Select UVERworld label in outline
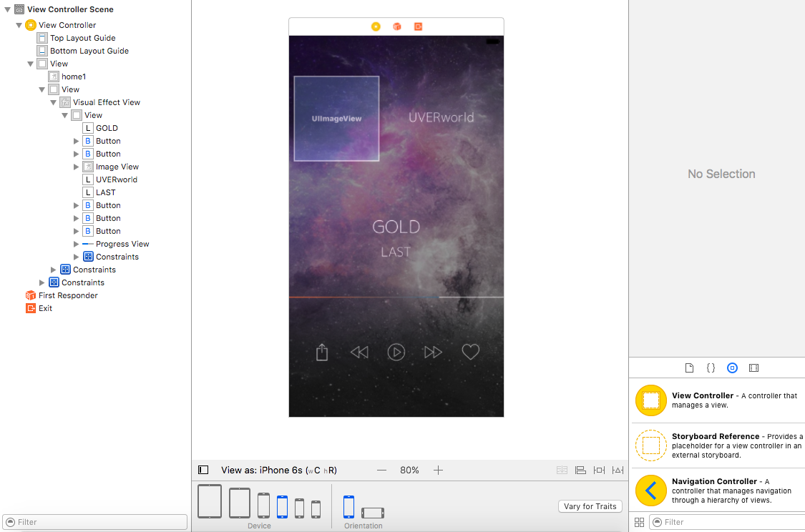805x532 pixels. (x=116, y=179)
